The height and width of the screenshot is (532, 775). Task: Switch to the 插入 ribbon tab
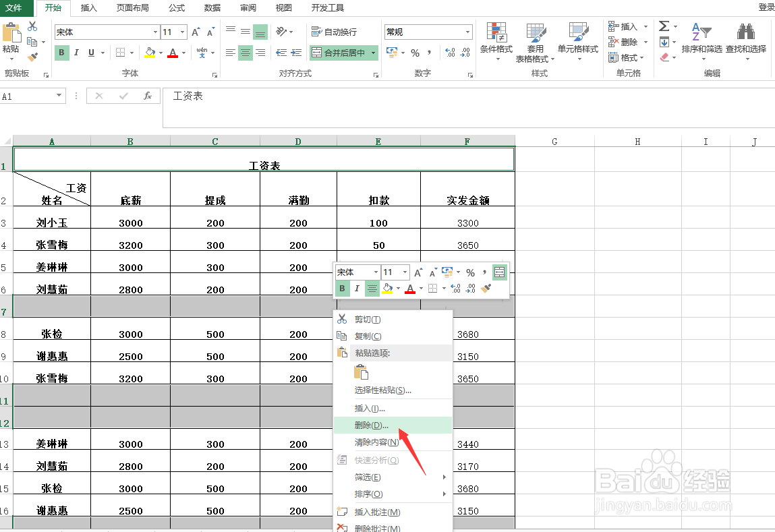point(88,8)
